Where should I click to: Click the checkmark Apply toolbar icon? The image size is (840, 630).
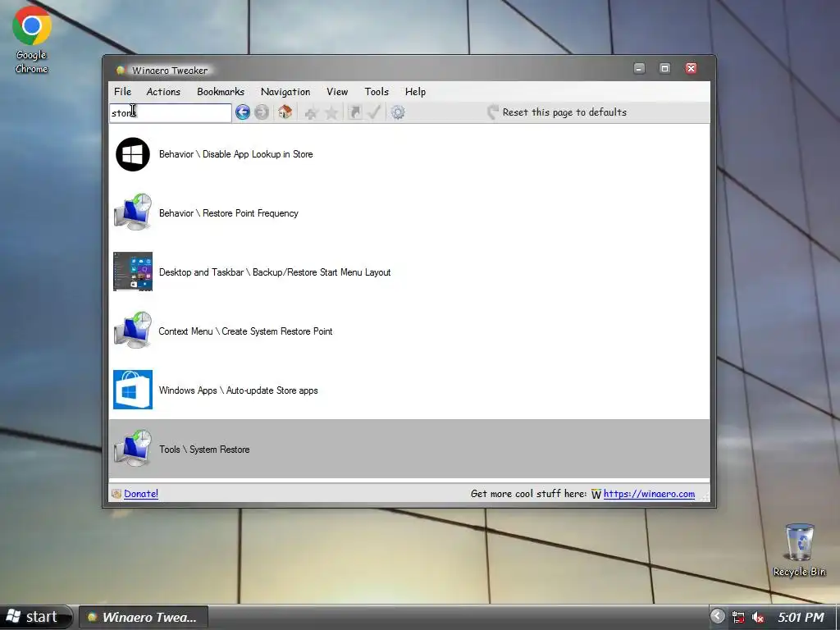pyautogui.click(x=374, y=112)
